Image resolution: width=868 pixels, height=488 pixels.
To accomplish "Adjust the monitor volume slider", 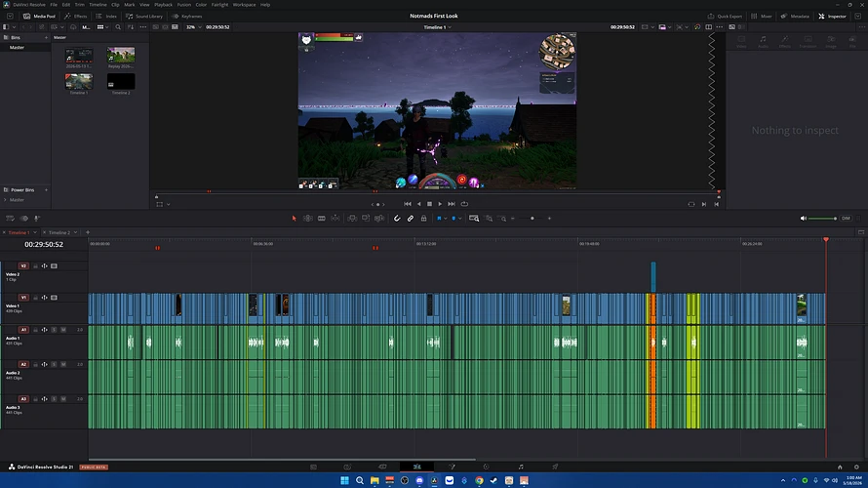I will (x=822, y=219).
